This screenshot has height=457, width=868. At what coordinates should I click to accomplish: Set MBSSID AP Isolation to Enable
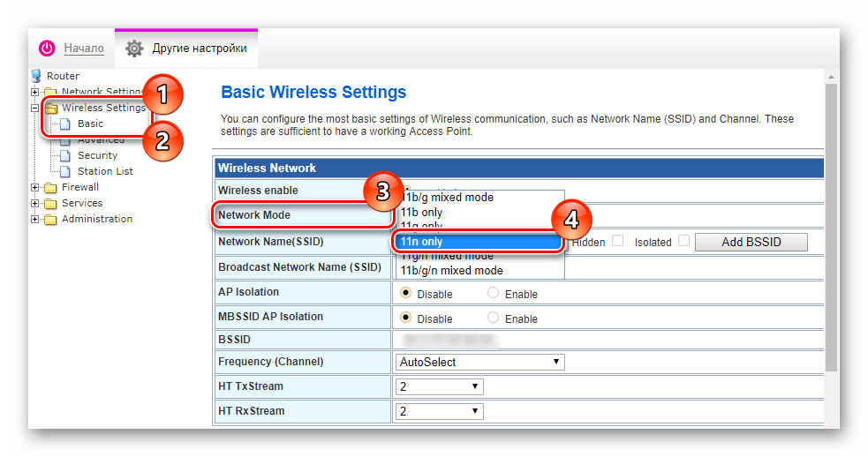pos(493,318)
